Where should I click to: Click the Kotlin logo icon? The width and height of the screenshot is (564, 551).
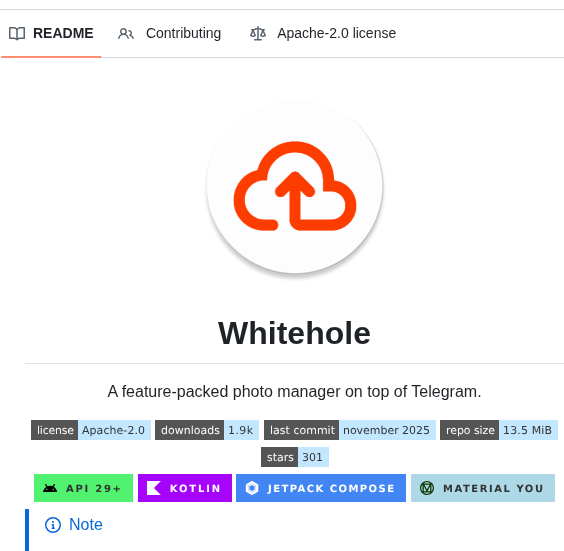(154, 488)
